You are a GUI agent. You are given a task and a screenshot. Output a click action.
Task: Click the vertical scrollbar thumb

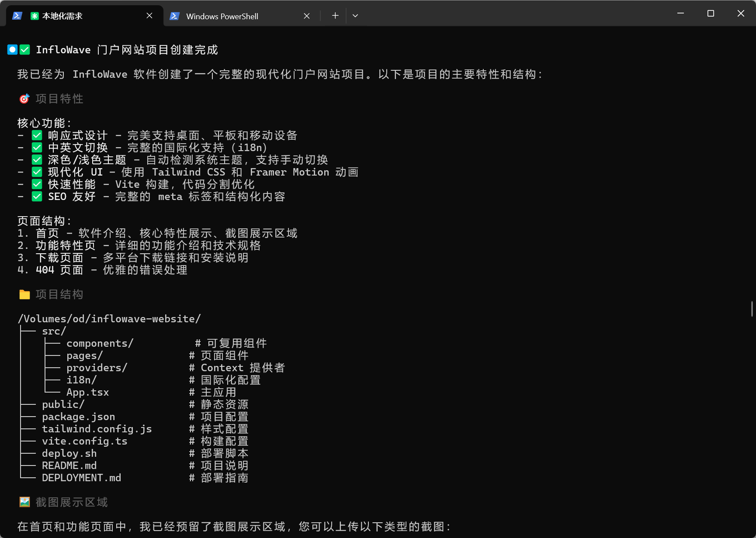pos(752,309)
